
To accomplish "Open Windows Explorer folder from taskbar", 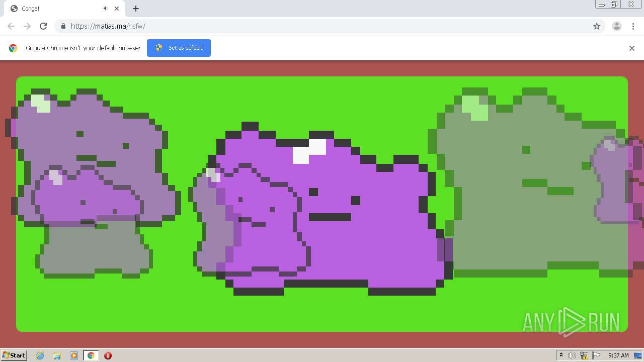I will [x=57, y=355].
